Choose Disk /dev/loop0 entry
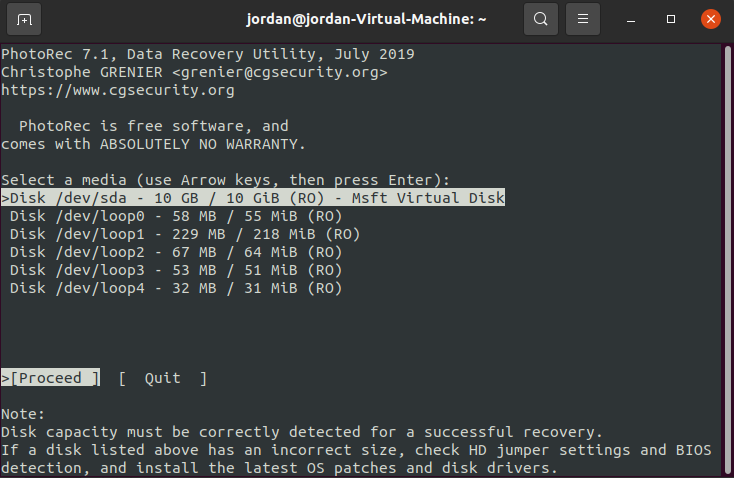The width and height of the screenshot is (734, 478). pyautogui.click(x=176, y=216)
